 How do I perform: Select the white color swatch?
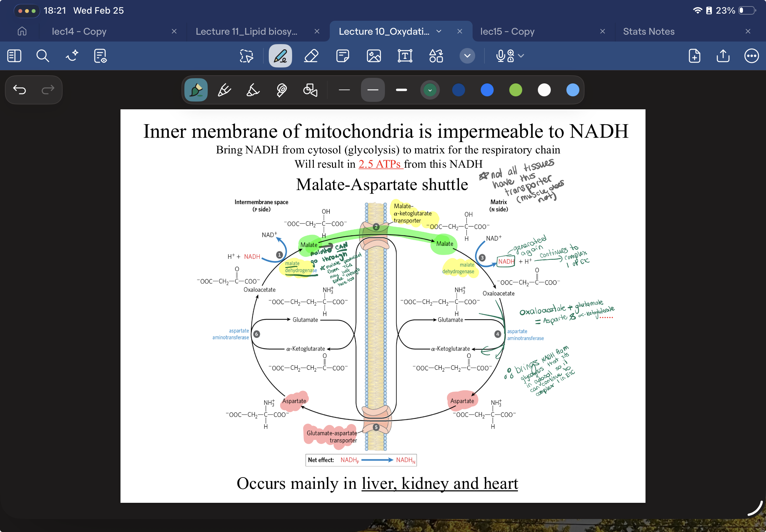[x=544, y=90]
